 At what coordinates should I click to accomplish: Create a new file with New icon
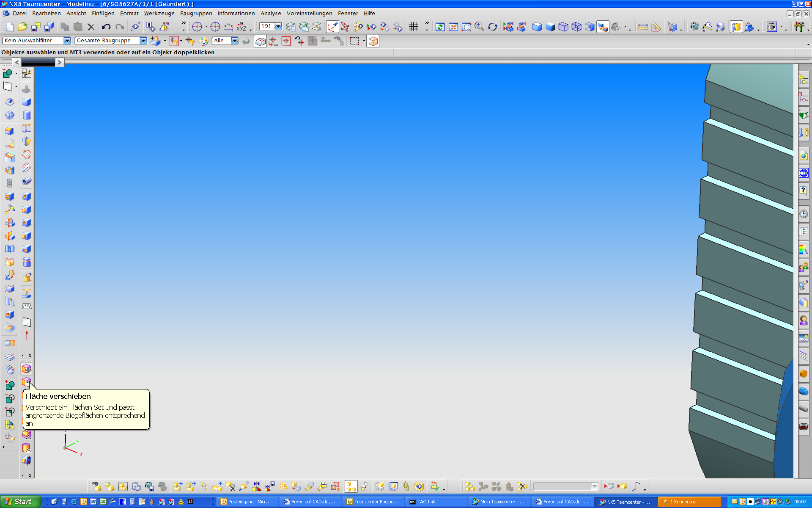pos(9,27)
